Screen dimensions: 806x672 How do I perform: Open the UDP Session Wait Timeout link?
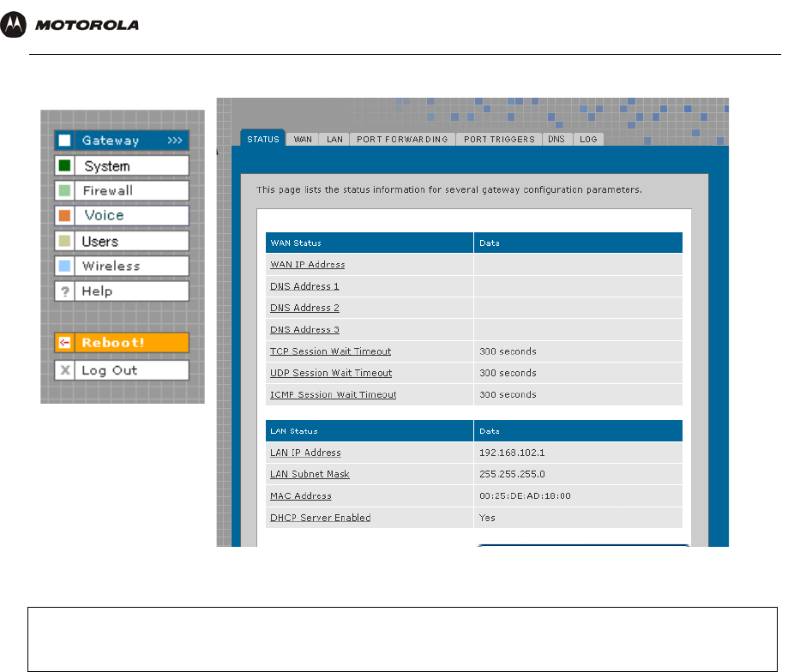click(x=331, y=373)
